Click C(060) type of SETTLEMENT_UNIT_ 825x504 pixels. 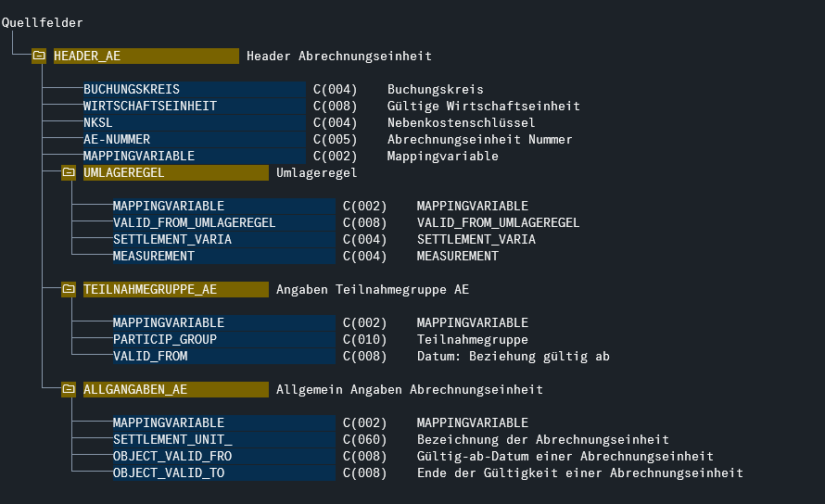coord(364,440)
